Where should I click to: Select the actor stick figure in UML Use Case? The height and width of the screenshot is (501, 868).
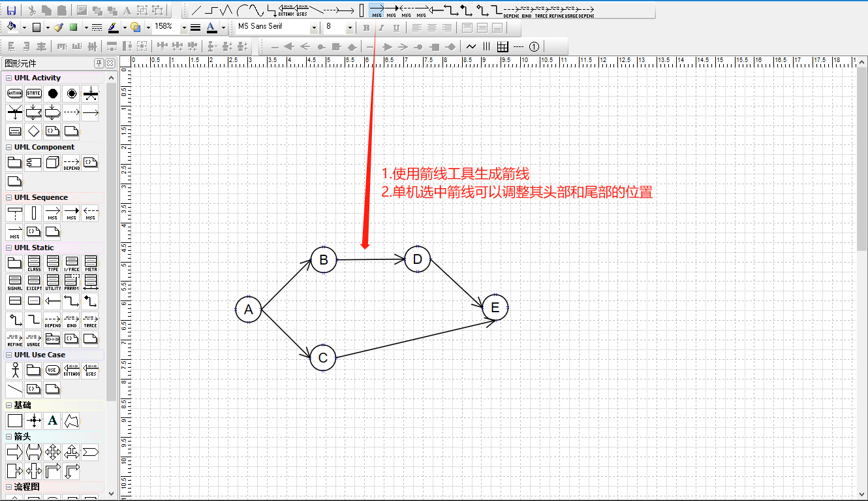click(x=14, y=370)
